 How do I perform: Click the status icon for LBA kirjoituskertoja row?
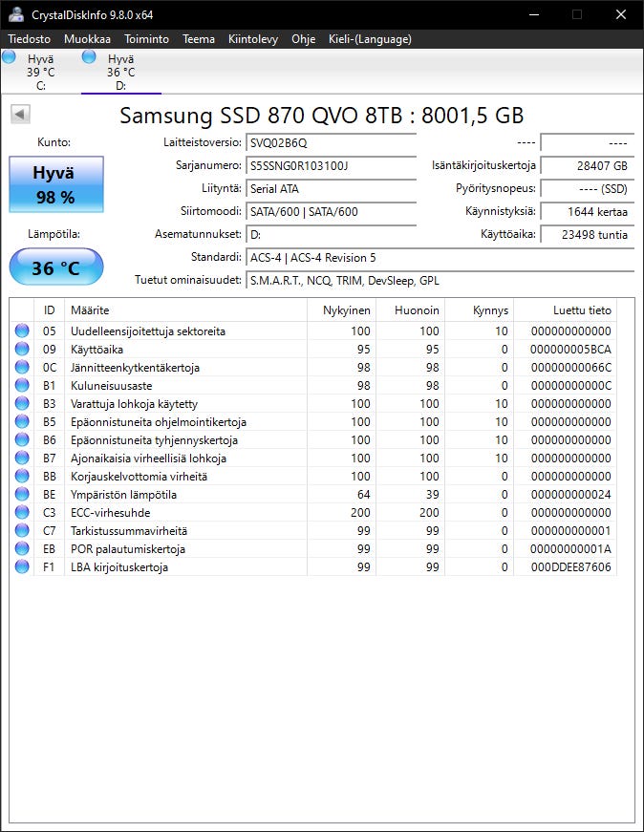pos(22,567)
